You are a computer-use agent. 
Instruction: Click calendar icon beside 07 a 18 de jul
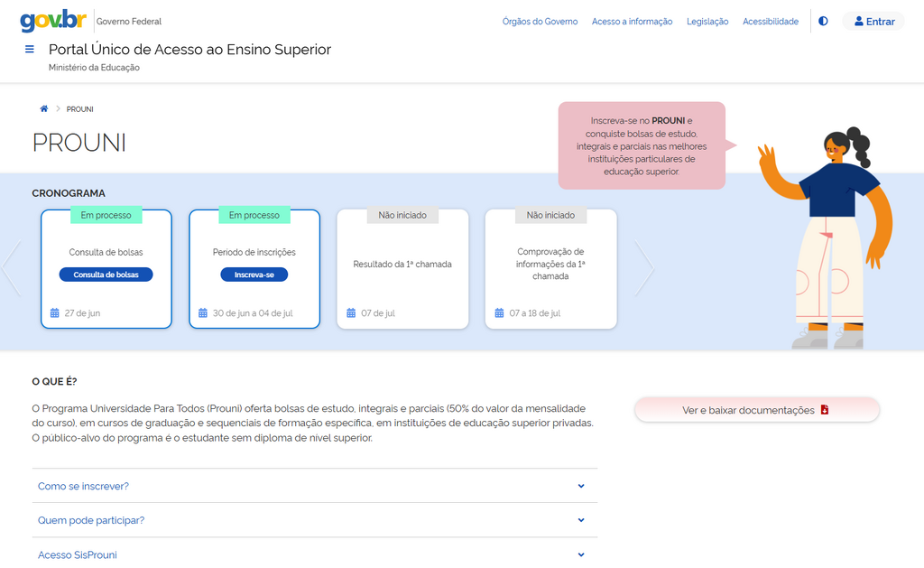click(499, 313)
